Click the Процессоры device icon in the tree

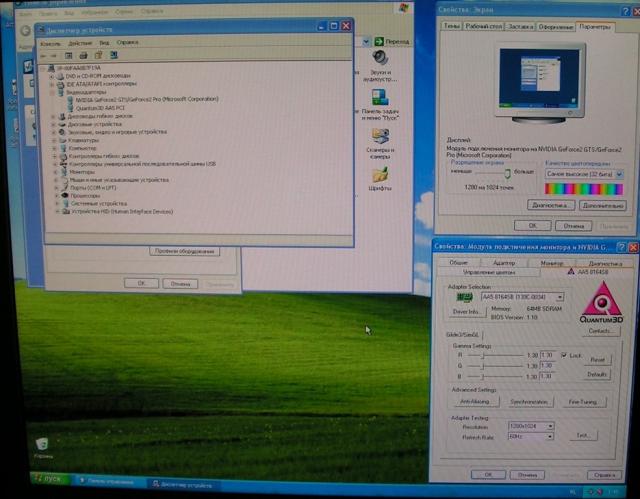[x=65, y=195]
